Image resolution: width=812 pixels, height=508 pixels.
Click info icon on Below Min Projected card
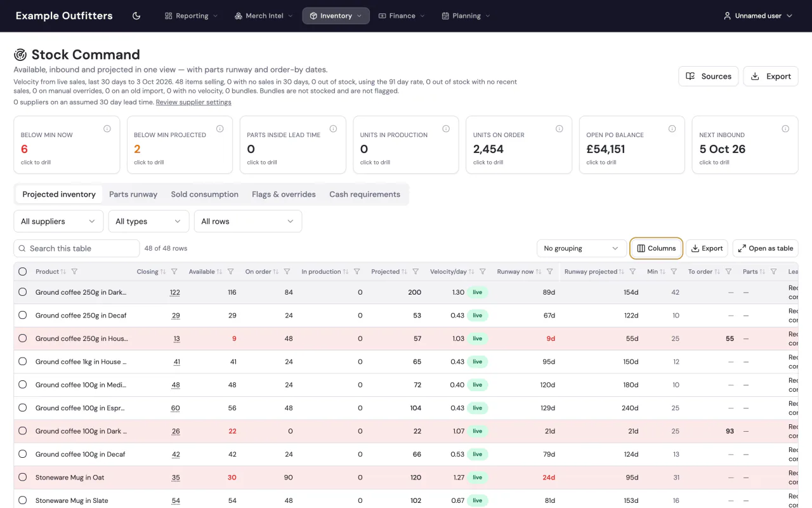[x=220, y=129]
